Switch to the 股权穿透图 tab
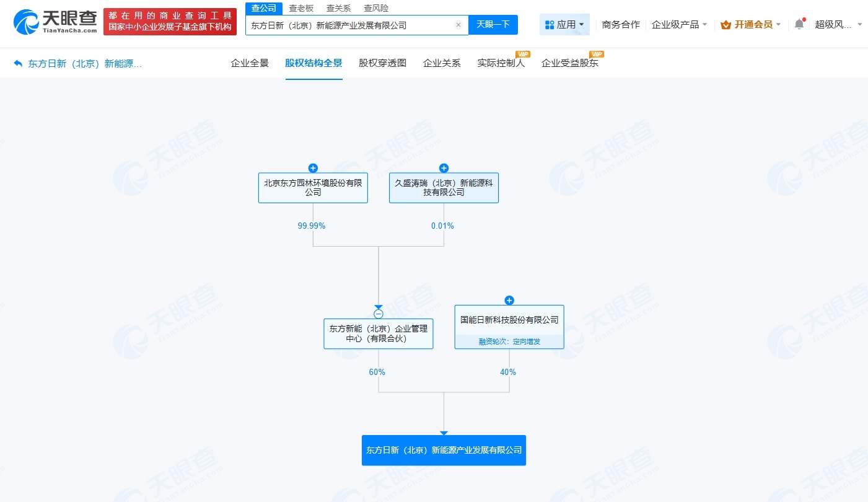The height and width of the screenshot is (502, 868). click(x=381, y=63)
